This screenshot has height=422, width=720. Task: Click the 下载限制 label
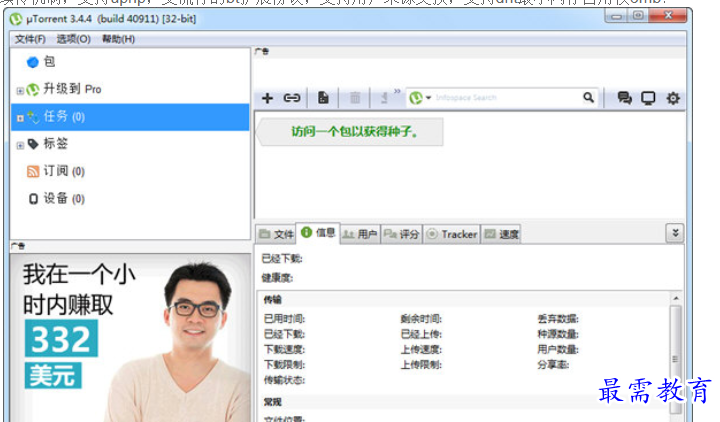[284, 365]
